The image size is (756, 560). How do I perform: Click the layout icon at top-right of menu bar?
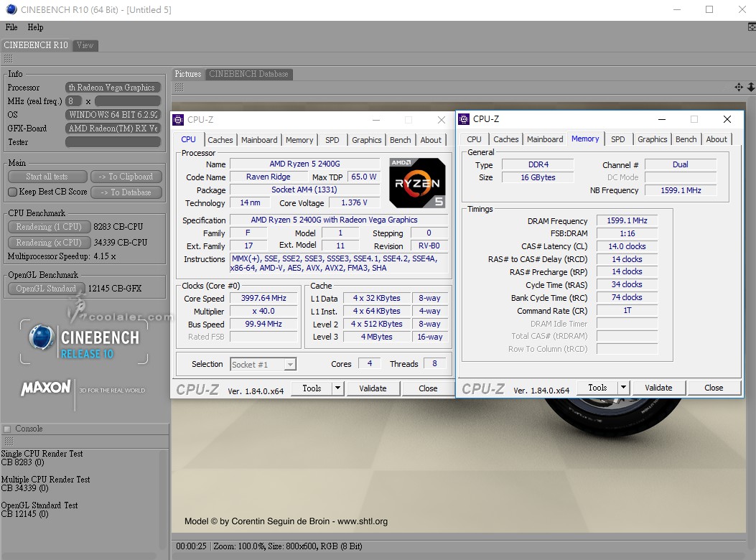(751, 27)
